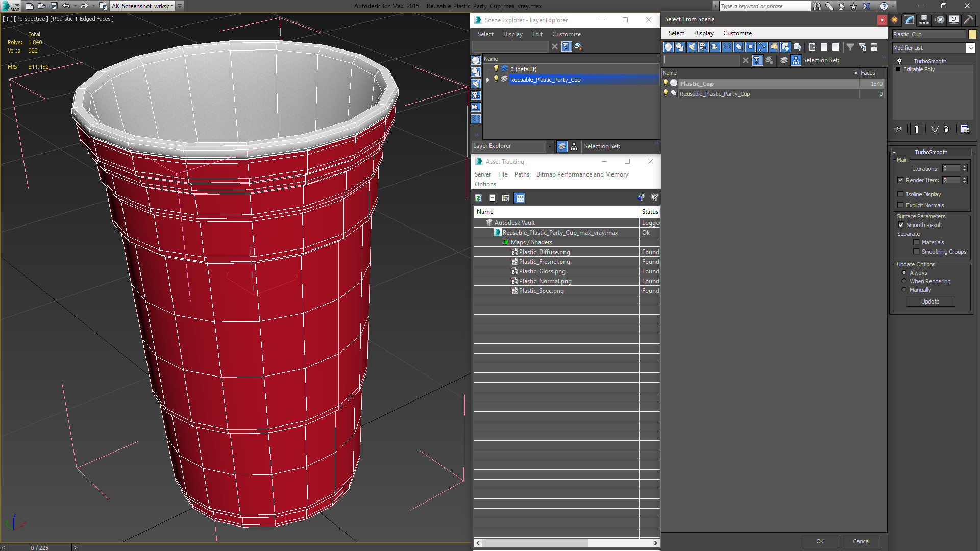980x551 pixels.
Task: Expand Editable Poly sub-objects in modifier stack
Action: tap(898, 69)
